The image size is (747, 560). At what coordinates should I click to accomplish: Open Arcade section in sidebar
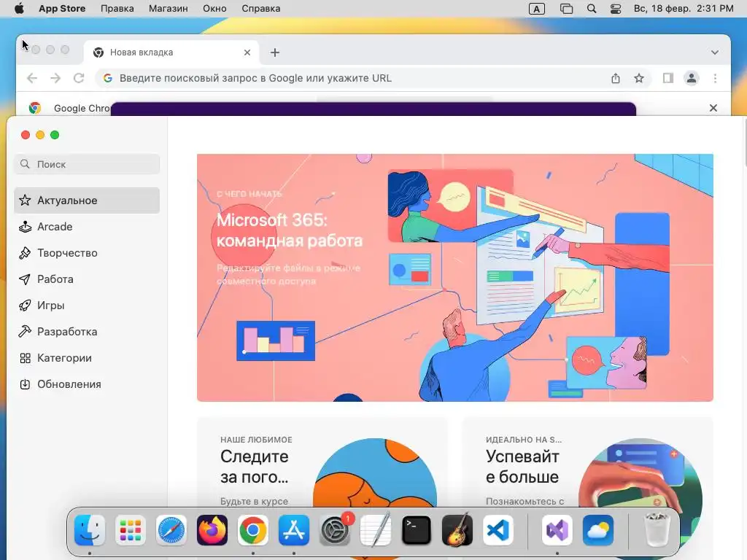(88, 227)
